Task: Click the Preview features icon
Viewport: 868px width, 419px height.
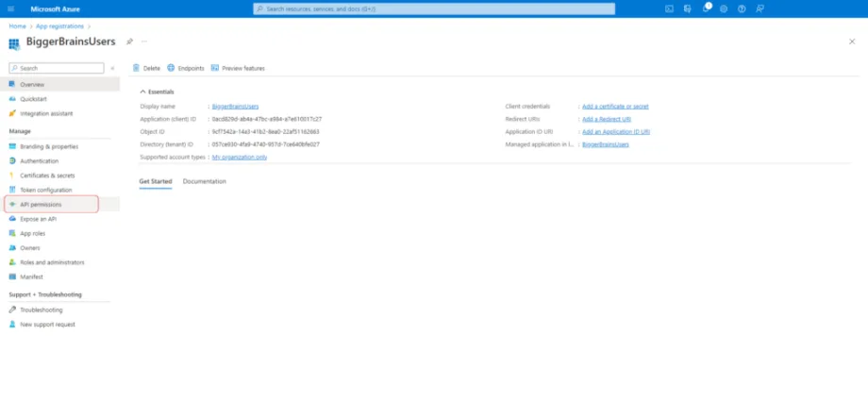Action: tap(215, 68)
